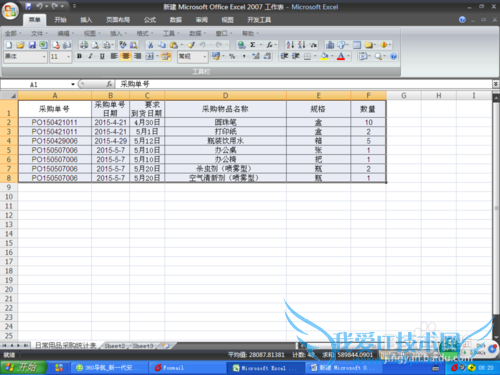This screenshot has width=500, height=375.
Task: Open Print Preview with the magnifier page icon
Action: coord(95,45)
